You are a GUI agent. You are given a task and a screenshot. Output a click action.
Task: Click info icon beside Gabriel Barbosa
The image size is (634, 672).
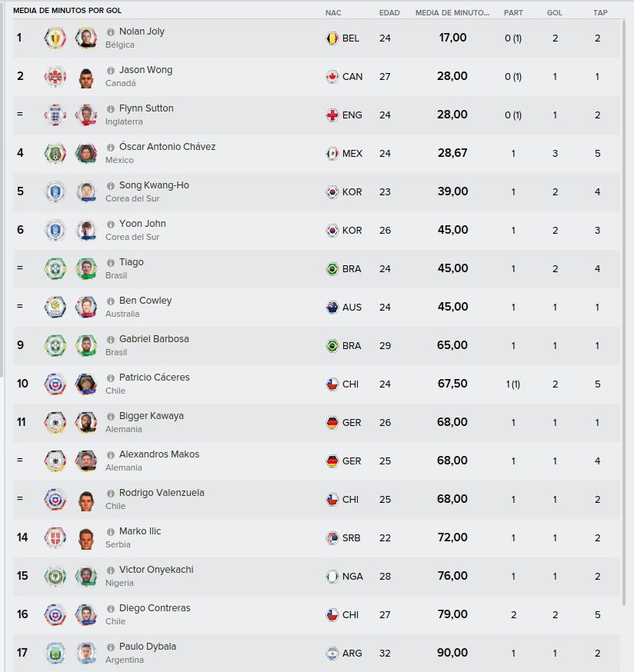[111, 339]
